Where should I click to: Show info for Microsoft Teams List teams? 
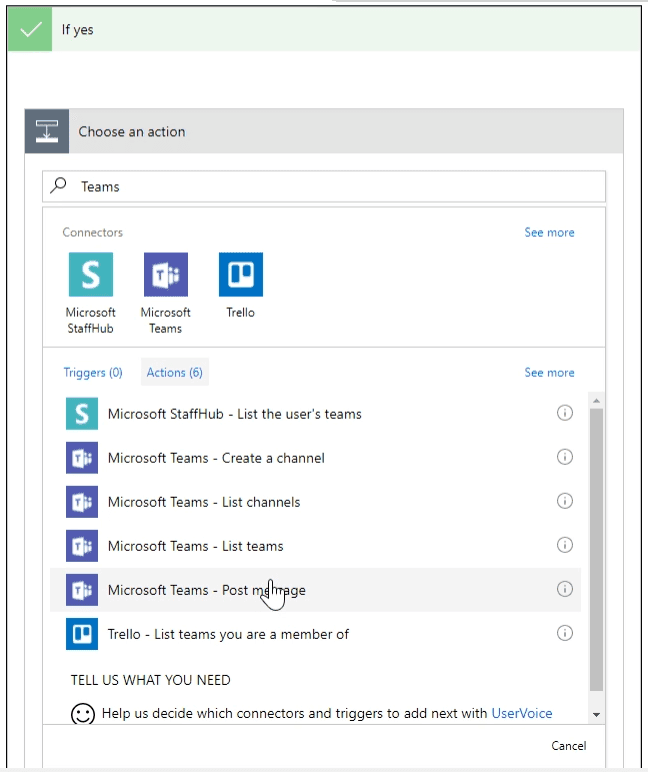[x=564, y=545]
